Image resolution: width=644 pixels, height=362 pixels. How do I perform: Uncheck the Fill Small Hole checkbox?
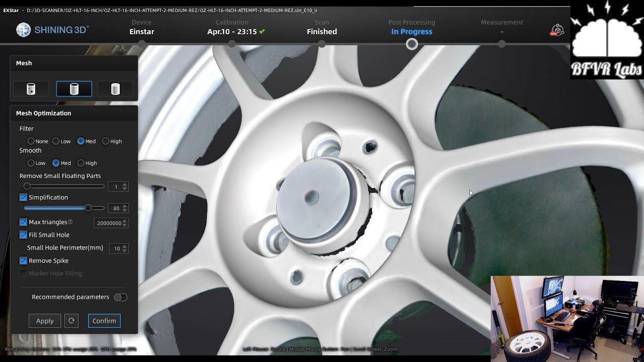coord(23,235)
